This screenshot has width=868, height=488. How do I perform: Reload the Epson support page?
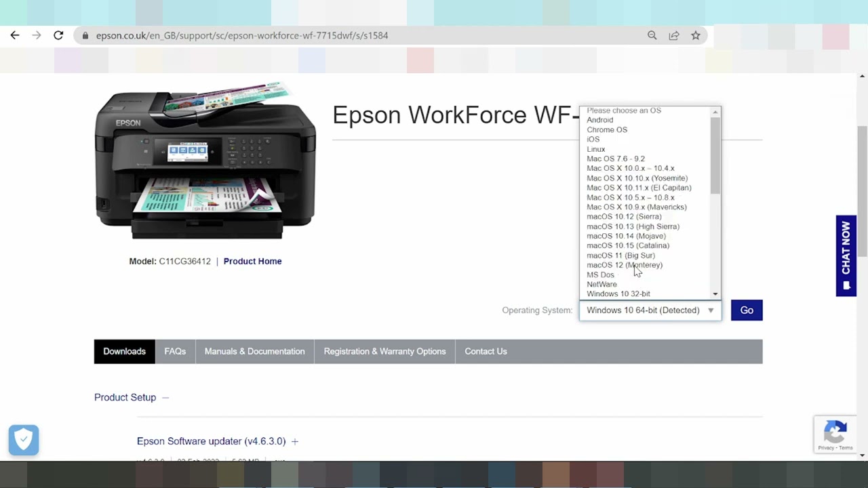click(58, 35)
